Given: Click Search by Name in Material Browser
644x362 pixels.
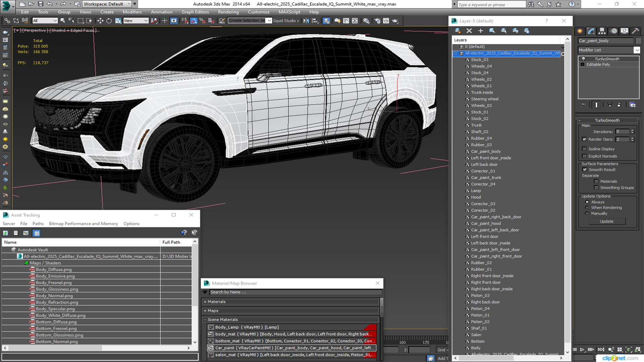Looking at the screenshot, I should click(295, 292).
